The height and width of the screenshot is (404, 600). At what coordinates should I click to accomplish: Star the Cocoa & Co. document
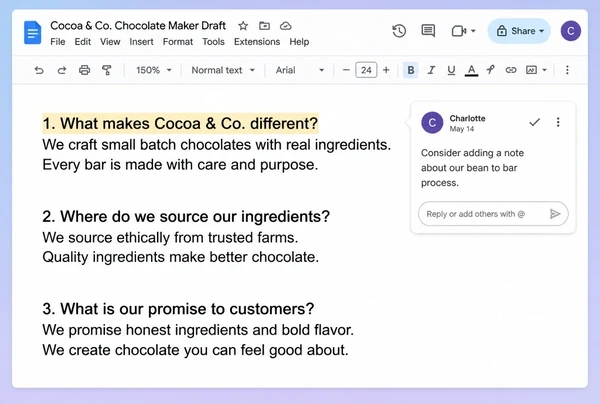click(x=243, y=26)
